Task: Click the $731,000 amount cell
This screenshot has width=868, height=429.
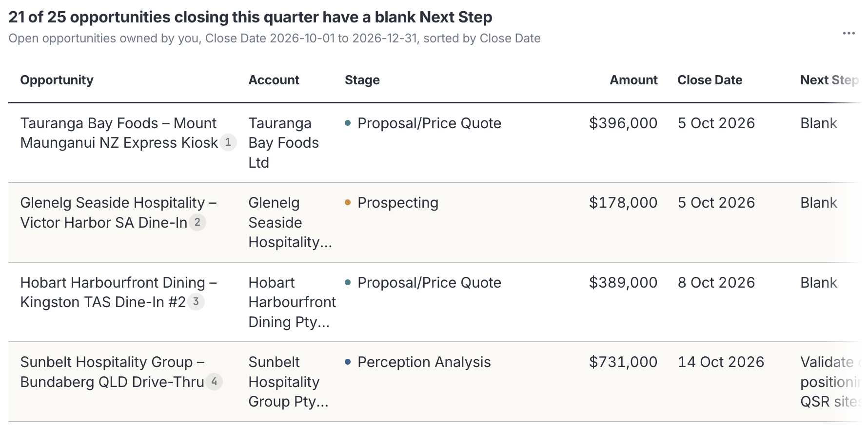Action: click(623, 362)
